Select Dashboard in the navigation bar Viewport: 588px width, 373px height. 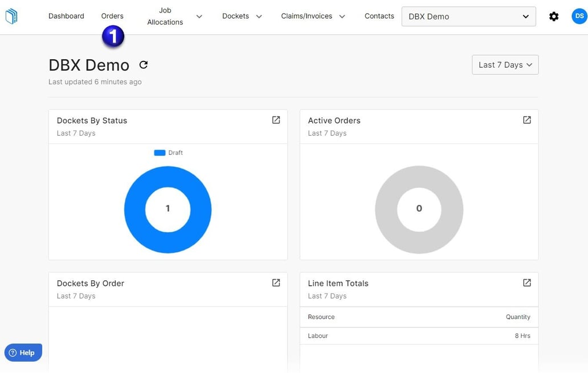click(x=66, y=16)
